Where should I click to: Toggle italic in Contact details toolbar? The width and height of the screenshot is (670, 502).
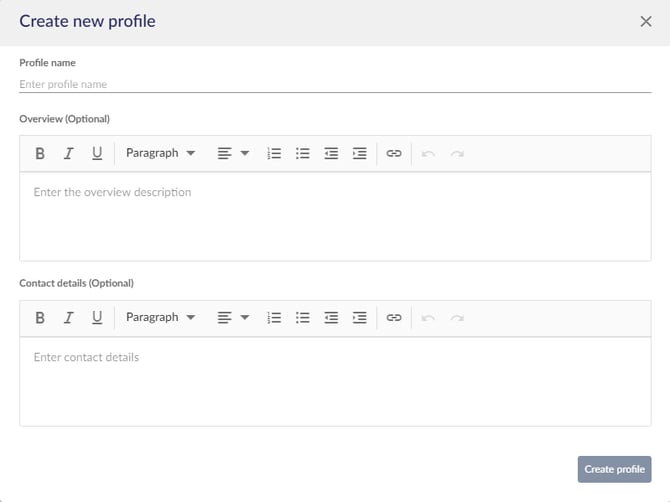68,318
